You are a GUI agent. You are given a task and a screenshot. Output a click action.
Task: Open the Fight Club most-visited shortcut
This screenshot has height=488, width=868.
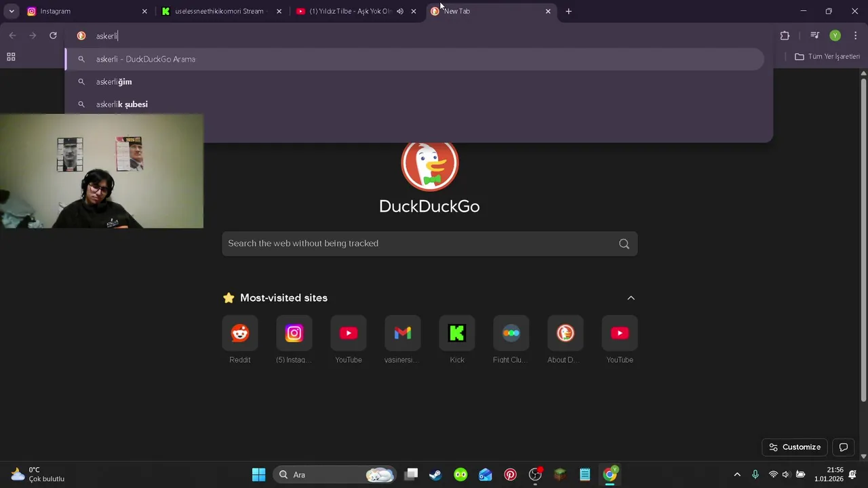click(x=511, y=340)
